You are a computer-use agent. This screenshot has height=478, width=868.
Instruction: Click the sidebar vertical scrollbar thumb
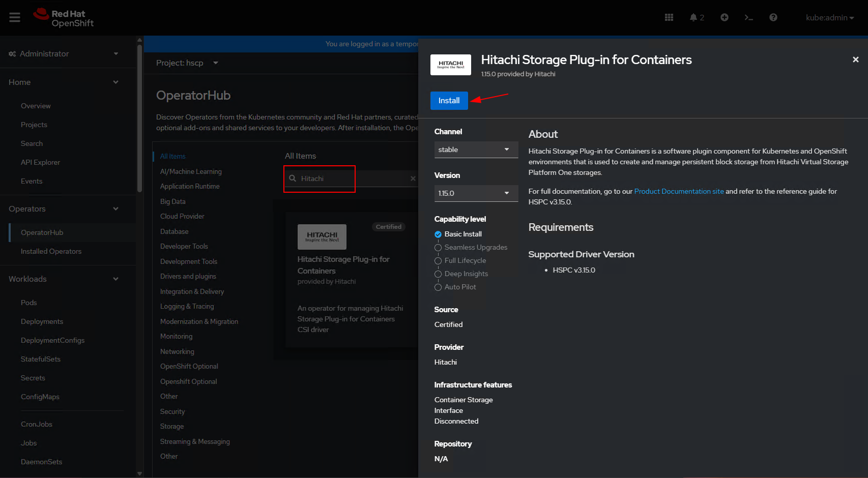coord(139,119)
